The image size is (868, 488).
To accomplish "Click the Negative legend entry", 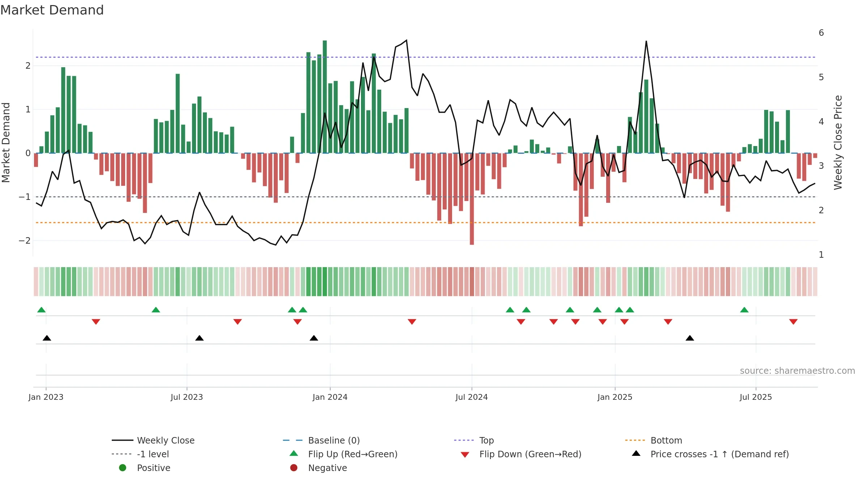I will [319, 468].
